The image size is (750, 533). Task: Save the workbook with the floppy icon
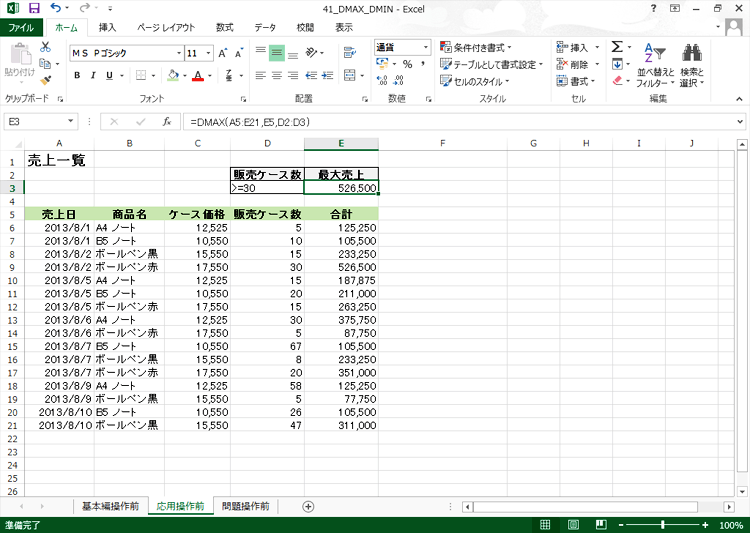point(34,8)
